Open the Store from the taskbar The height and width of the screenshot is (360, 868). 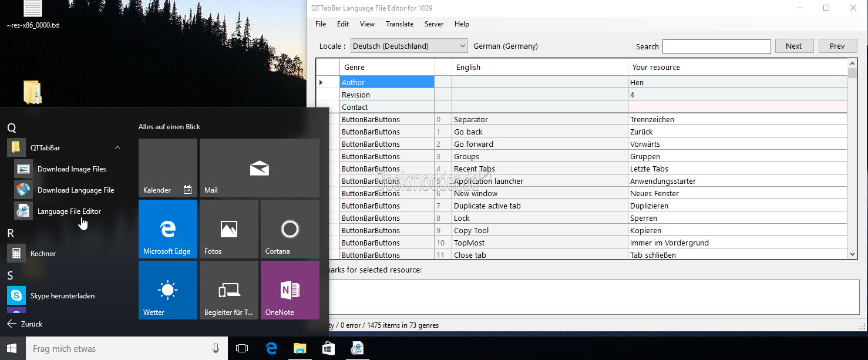coord(328,348)
